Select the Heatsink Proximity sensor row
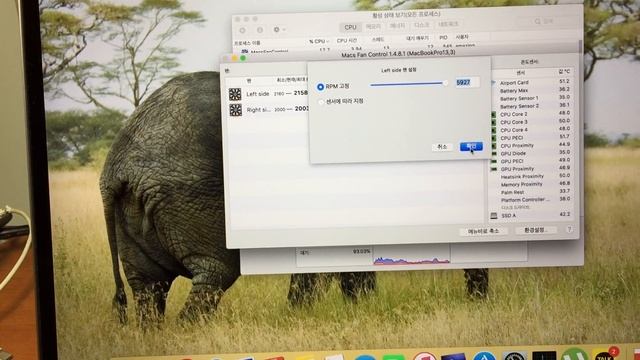 (531, 176)
